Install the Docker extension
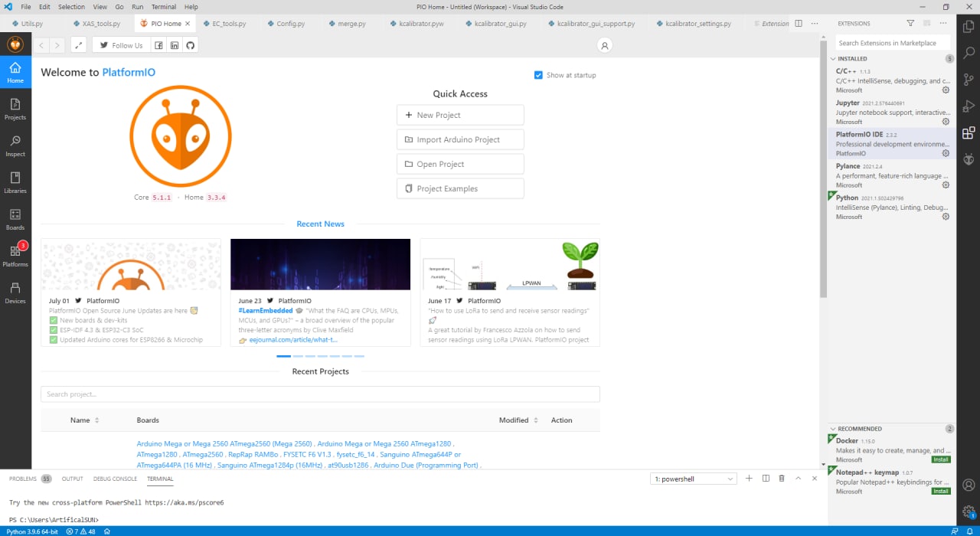 (941, 459)
